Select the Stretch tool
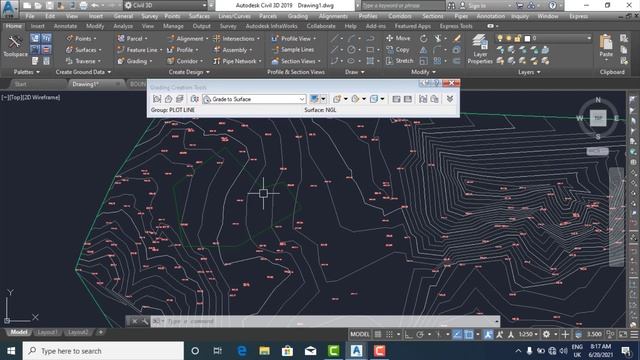Screen dimensions: 640x360 coord(400,61)
